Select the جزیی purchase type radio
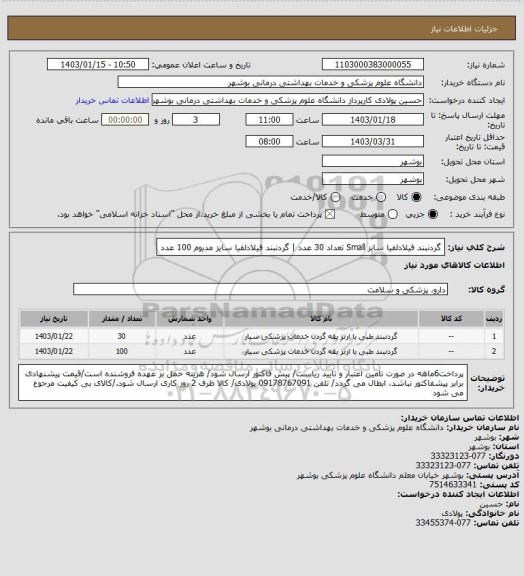Viewport: 524px width, 576px height. [433, 214]
